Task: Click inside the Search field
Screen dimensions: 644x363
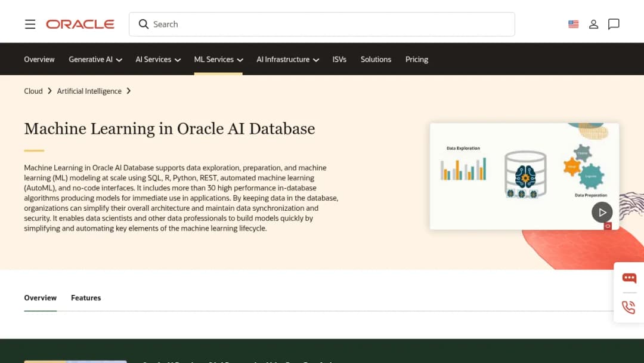Action: (321, 24)
